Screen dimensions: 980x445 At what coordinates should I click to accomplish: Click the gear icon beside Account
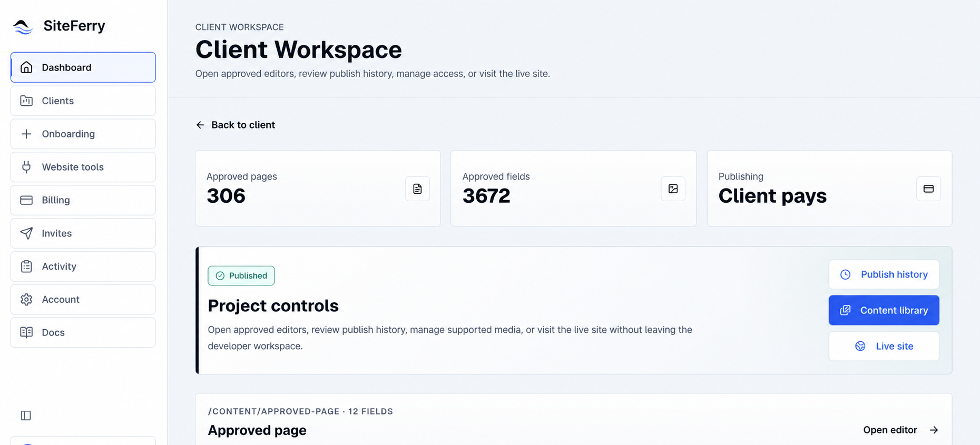click(26, 300)
